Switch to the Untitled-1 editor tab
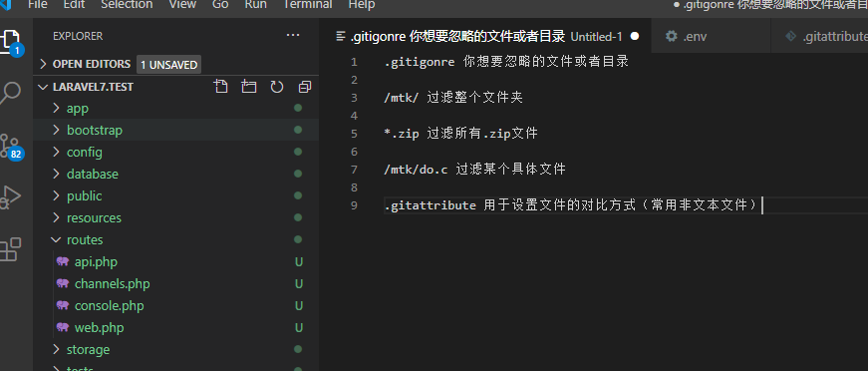 pos(485,37)
